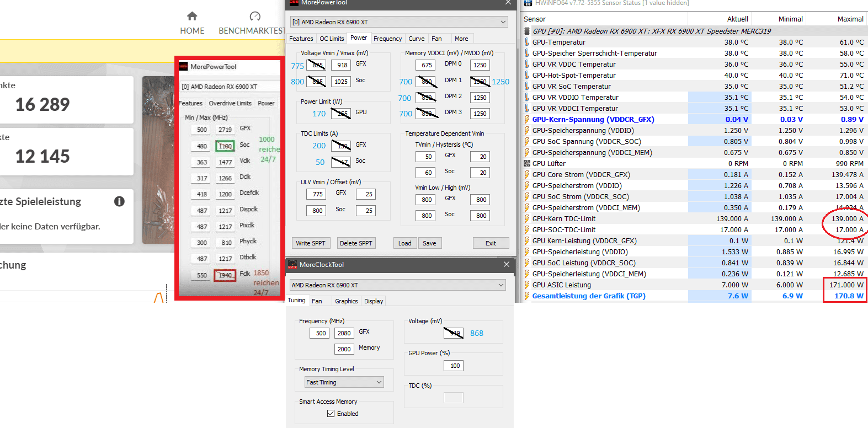Close the MorePowerTool window
The width and height of the screenshot is (868, 428).
click(508, 3)
